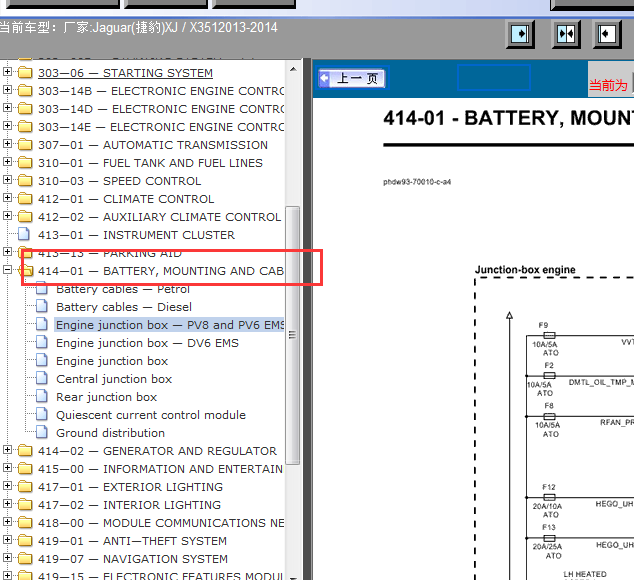Open 413-01 INSTRUMENT CLUSTER page
Image resolution: width=634 pixels, height=580 pixels.
pos(136,235)
